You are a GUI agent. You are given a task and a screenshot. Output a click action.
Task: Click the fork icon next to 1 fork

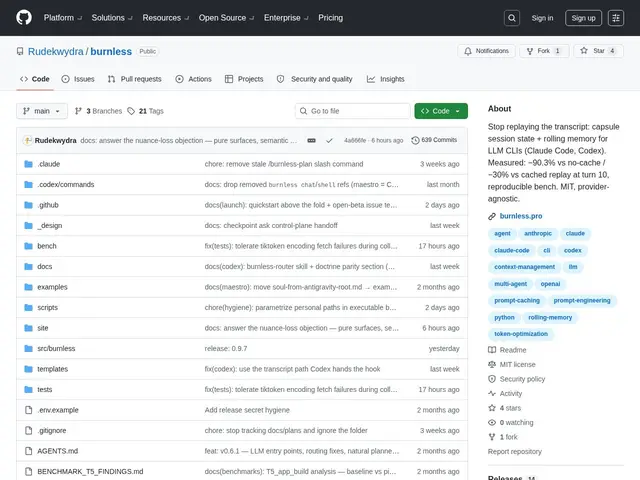(492, 437)
